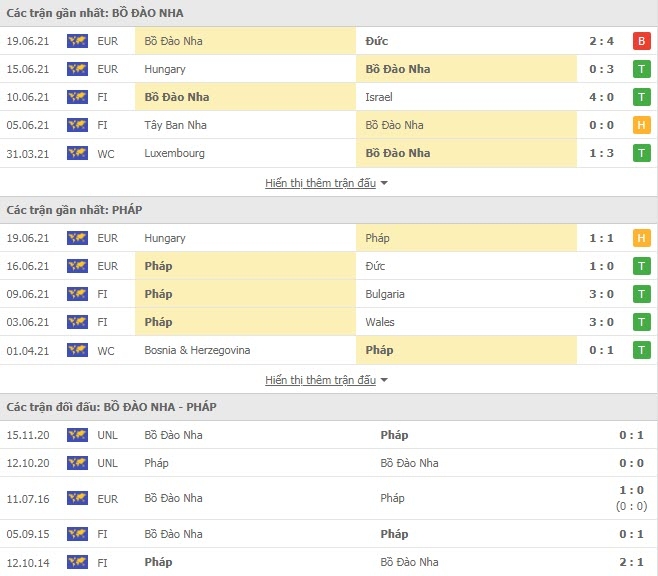Screen dimensions: 658x576
Task: Click dropdown arrow beside first Hiển thị thêm trận đấu
Action: 384,183
